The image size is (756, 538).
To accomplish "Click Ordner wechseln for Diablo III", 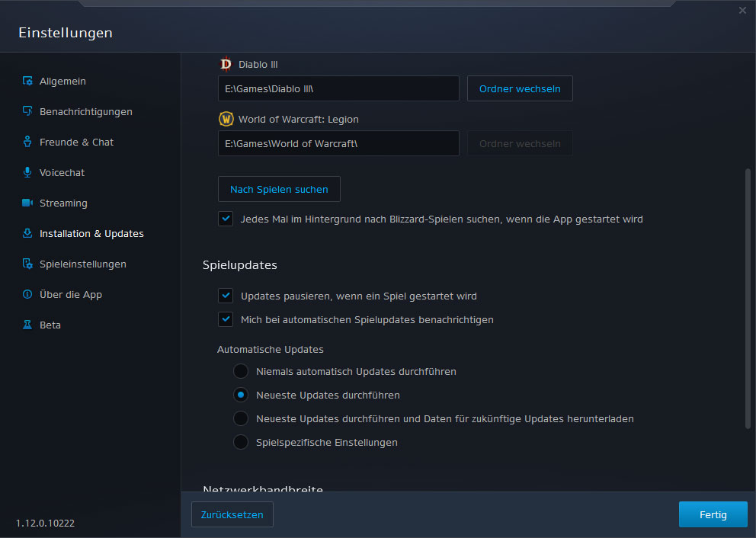I will [x=520, y=88].
